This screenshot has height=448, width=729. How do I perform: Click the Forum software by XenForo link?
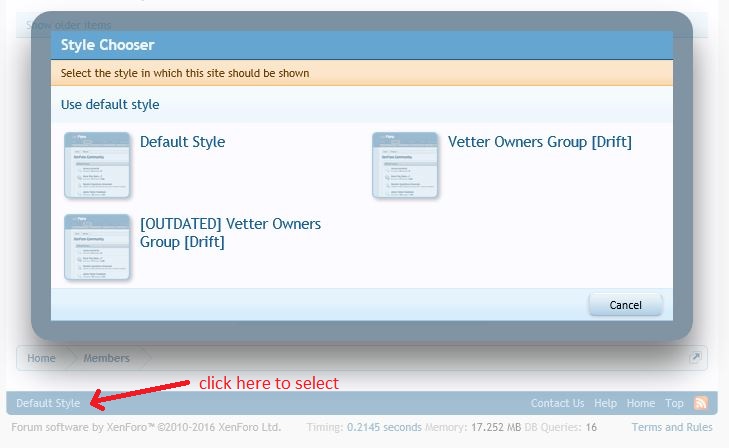145,427
